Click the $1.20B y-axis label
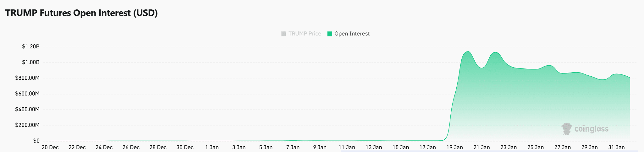This screenshot has width=644, height=152. (x=31, y=47)
